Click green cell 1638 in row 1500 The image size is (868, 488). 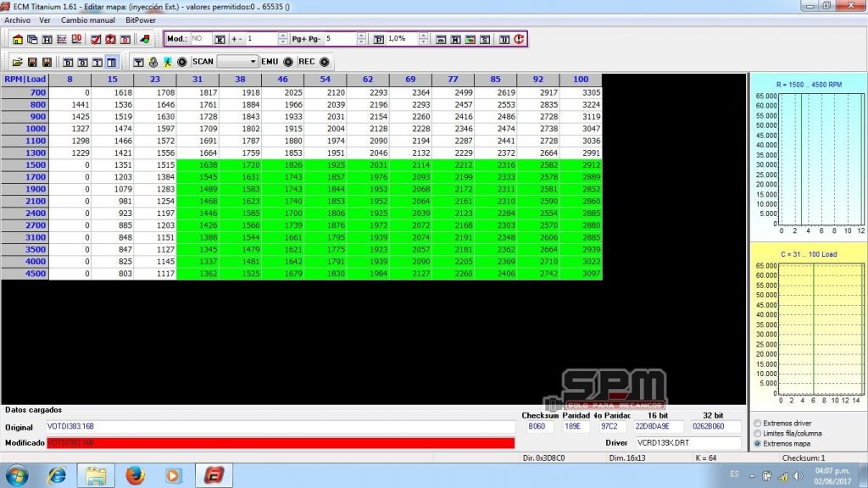point(198,165)
